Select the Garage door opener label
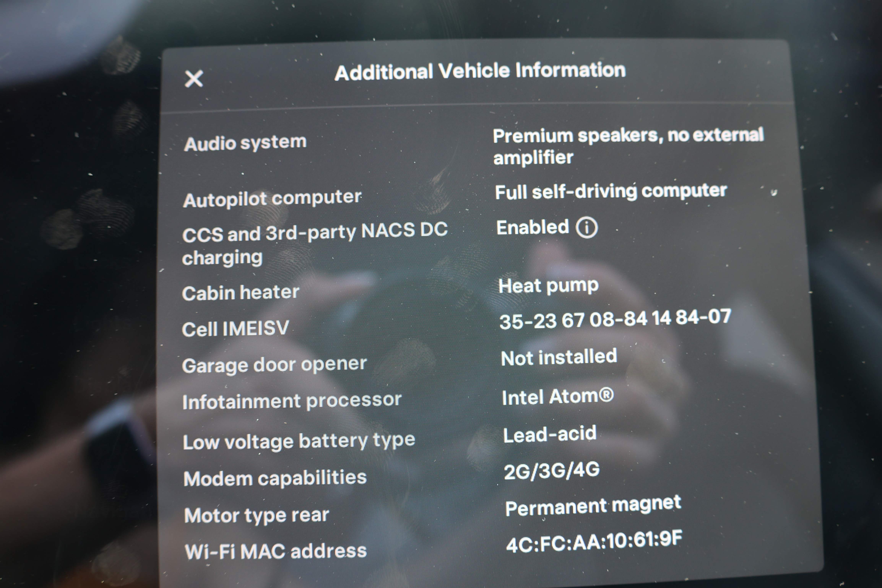Screen dimensions: 882x588 coord(274,365)
